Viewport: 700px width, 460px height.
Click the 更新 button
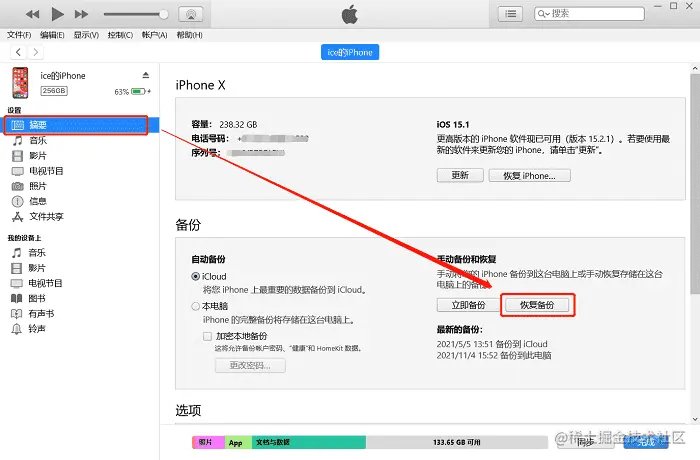click(460, 176)
